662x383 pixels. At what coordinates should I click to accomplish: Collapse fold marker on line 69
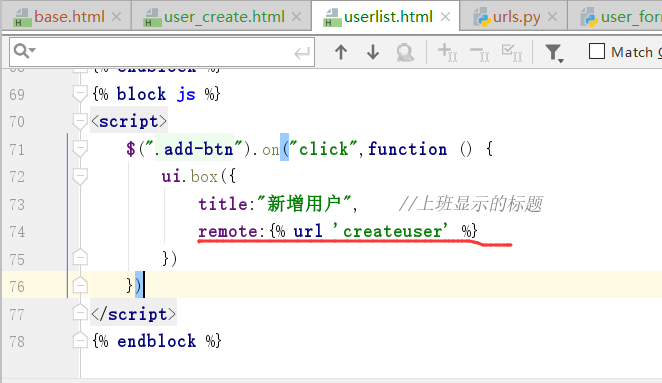[80, 94]
